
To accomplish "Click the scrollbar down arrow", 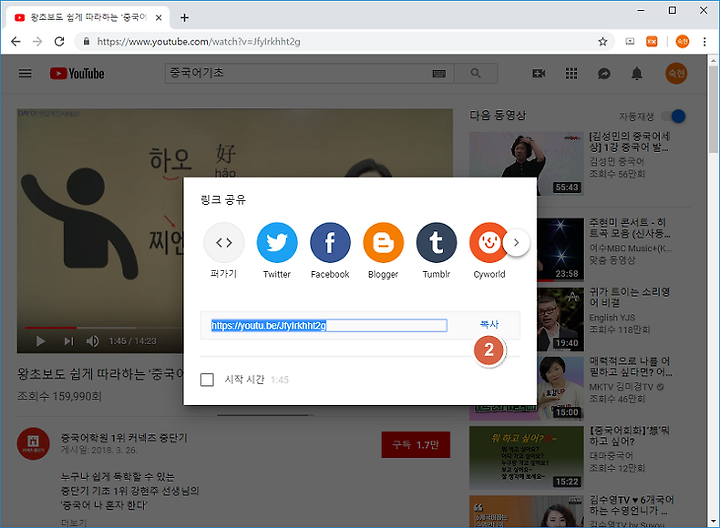I will [713, 521].
